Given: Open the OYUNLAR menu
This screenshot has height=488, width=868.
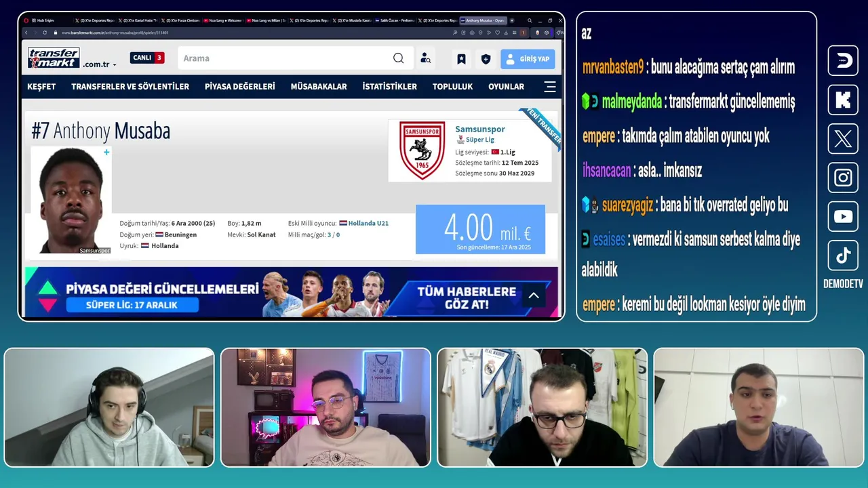Looking at the screenshot, I should click(x=506, y=87).
